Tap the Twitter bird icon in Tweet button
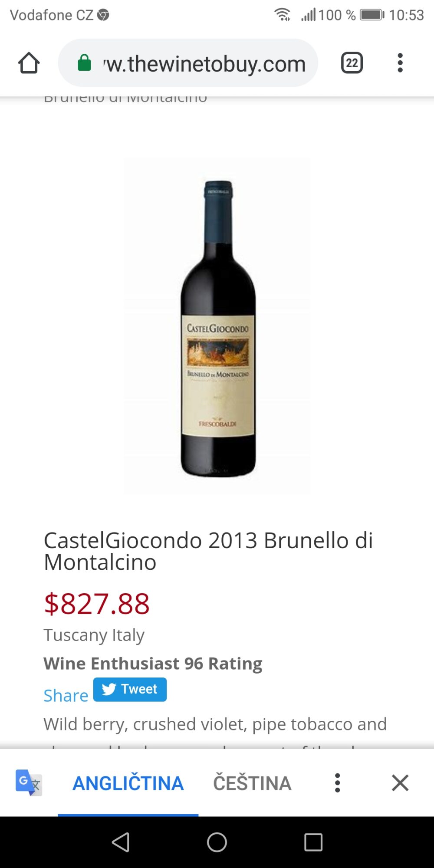 [x=109, y=689]
